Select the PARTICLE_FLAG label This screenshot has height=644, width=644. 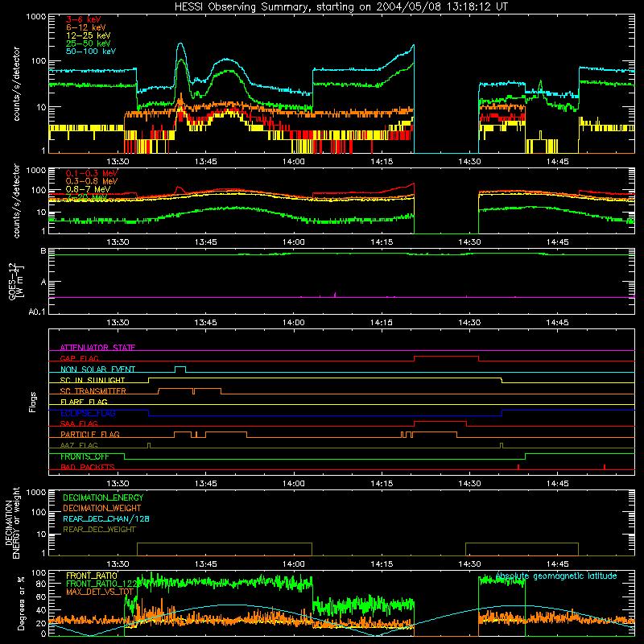pos(90,434)
